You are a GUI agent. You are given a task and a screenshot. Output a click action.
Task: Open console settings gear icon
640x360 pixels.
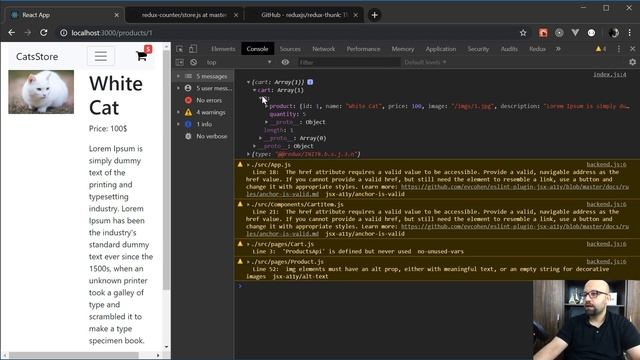(x=632, y=62)
